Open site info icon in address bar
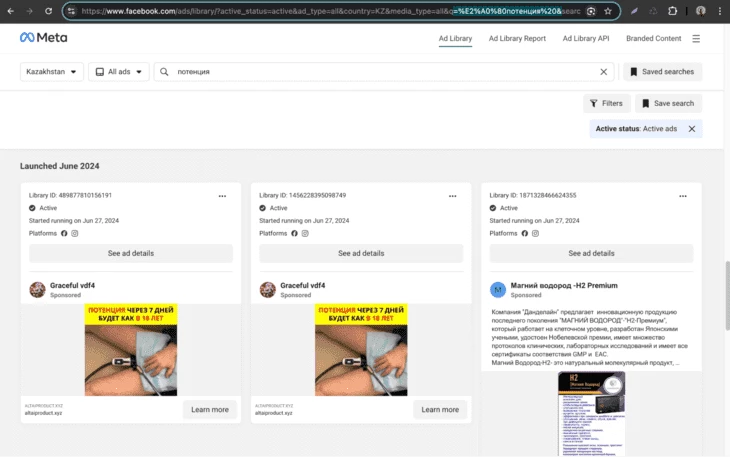 click(71, 11)
